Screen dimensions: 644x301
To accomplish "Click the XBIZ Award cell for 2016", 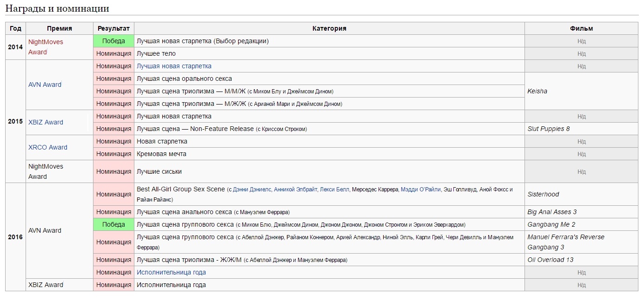I will coord(60,285).
